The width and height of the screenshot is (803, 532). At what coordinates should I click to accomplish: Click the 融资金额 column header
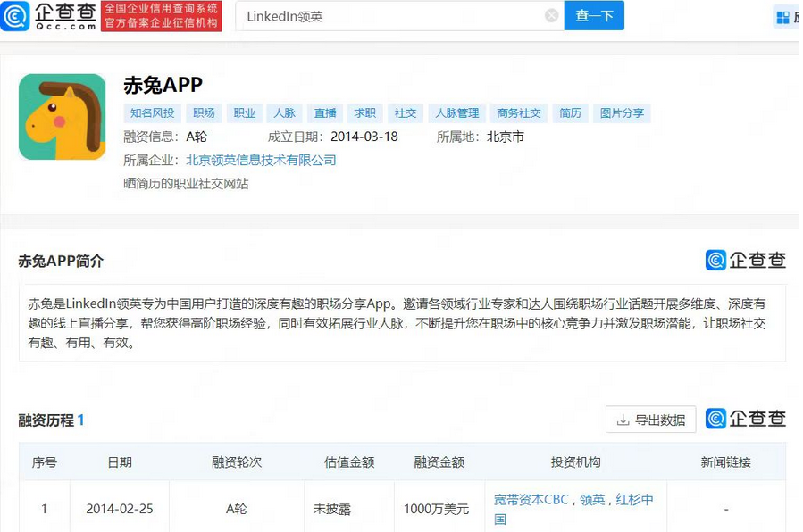(439, 462)
